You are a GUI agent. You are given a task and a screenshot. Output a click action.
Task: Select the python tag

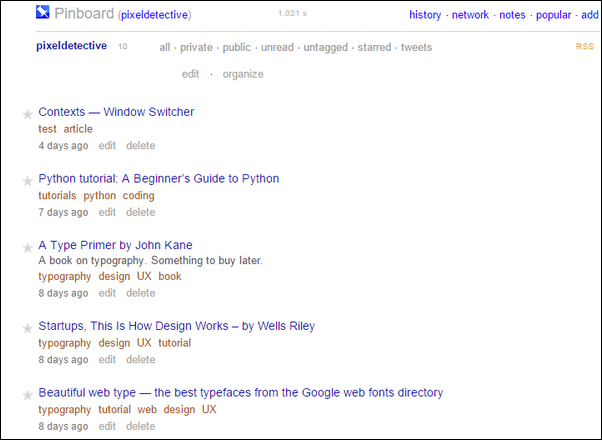tap(99, 196)
